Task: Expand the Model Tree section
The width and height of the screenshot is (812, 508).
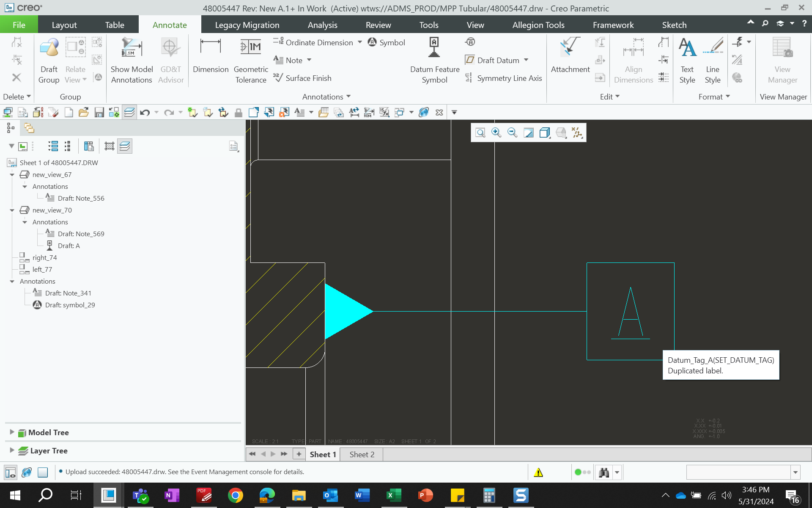Action: coord(12,432)
